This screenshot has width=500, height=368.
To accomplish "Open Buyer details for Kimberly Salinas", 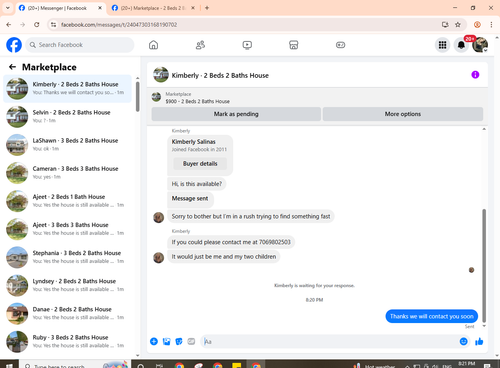I will coord(200,164).
